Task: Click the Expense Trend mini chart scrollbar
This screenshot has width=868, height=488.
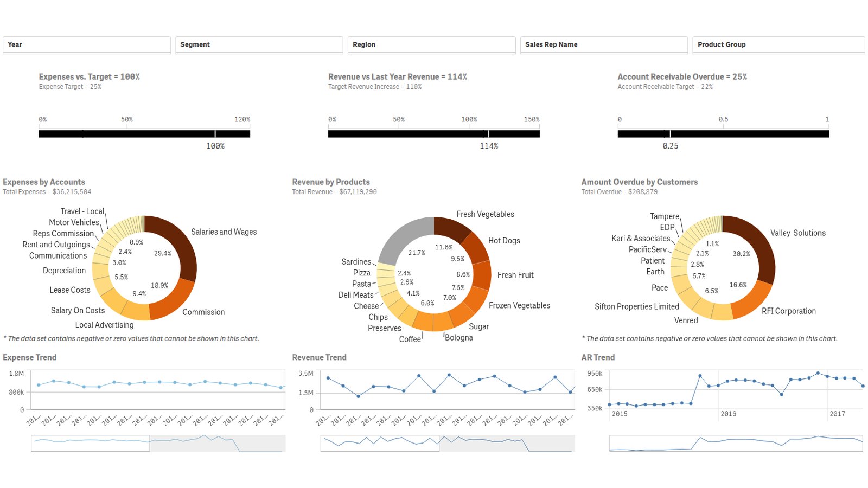Action: tap(158, 443)
